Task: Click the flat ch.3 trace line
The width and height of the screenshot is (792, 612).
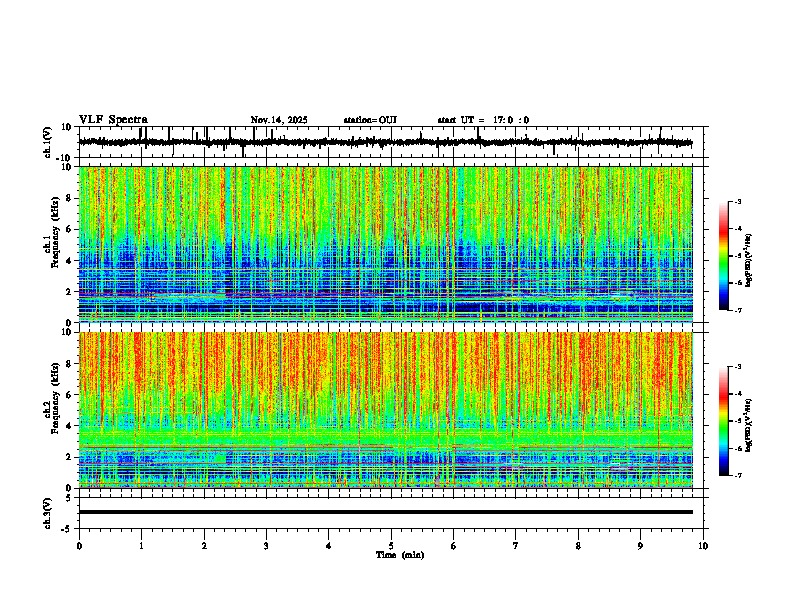Action: [386, 512]
